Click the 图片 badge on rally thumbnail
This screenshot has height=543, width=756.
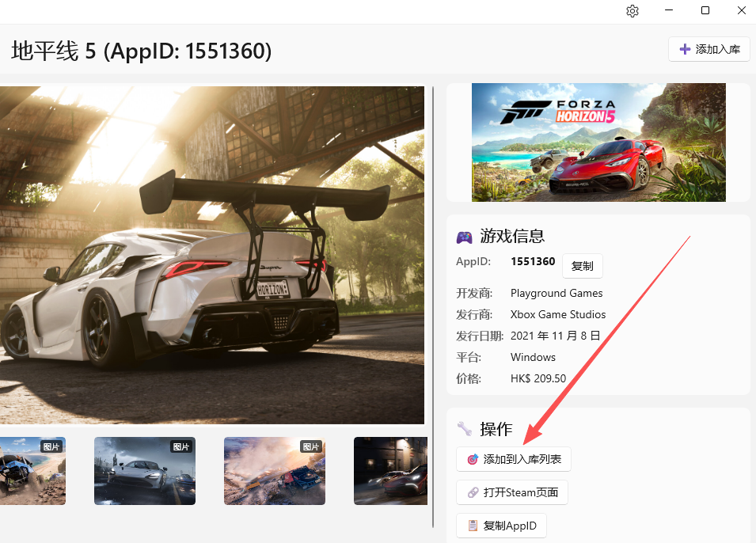(311, 446)
